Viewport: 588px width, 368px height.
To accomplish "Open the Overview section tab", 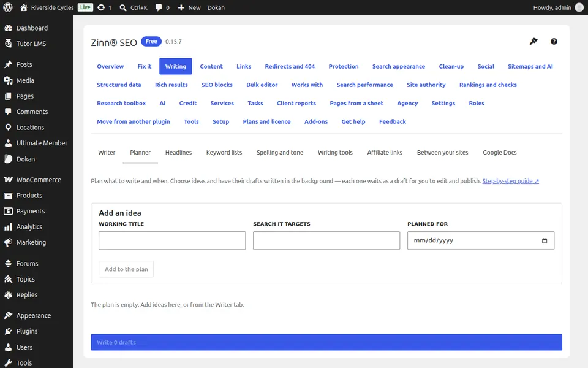I will coord(110,66).
